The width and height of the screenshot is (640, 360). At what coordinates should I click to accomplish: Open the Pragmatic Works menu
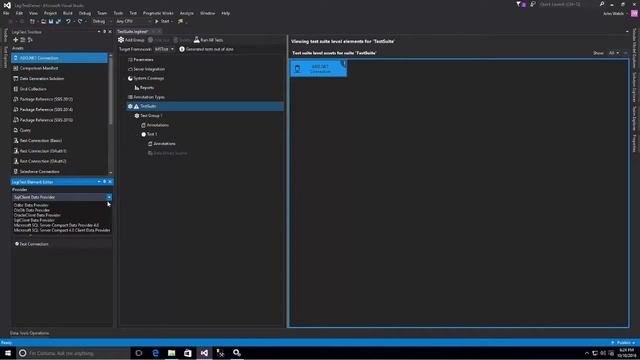coord(158,13)
